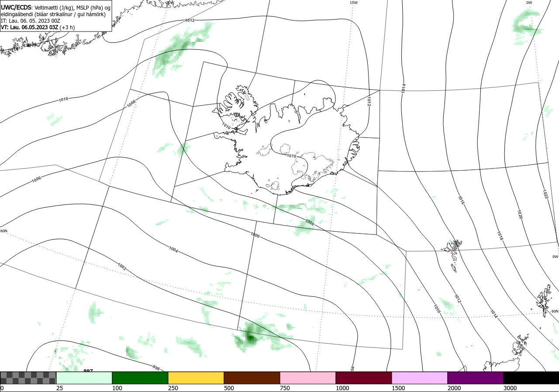Click the "15W" longitude label
559x392 pixels.
pos(354,3)
